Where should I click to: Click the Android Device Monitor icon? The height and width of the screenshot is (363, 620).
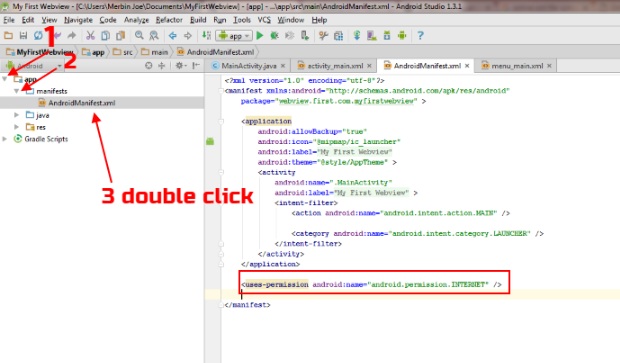(402, 36)
